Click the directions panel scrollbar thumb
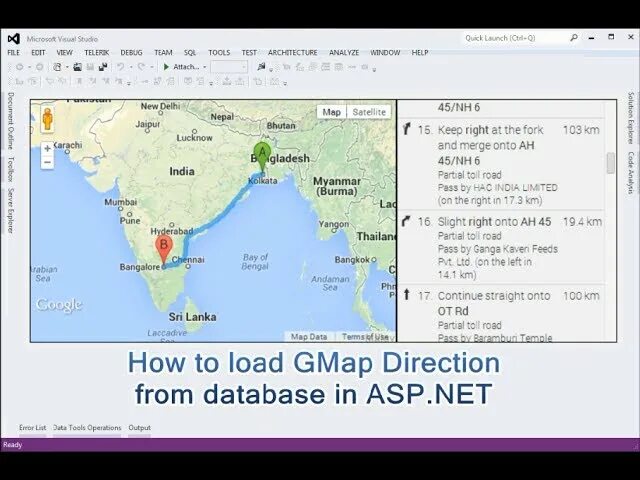This screenshot has width=640, height=480. pyautogui.click(x=611, y=163)
